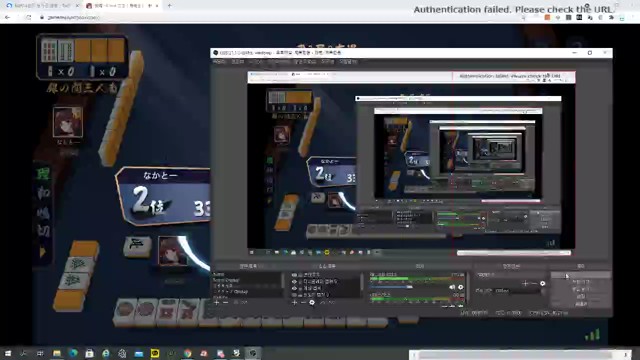Click the player avatar at top left
Screen dimensions: 640x360
[68, 122]
